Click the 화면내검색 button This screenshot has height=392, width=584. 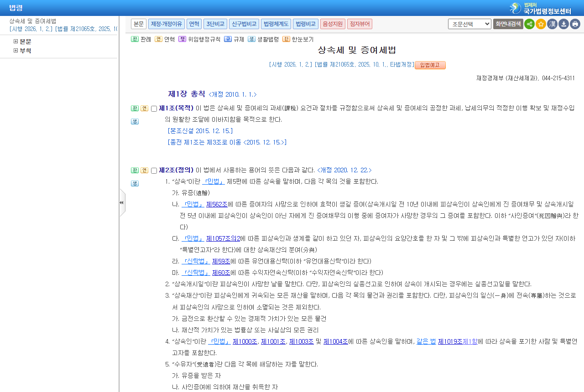coord(508,24)
